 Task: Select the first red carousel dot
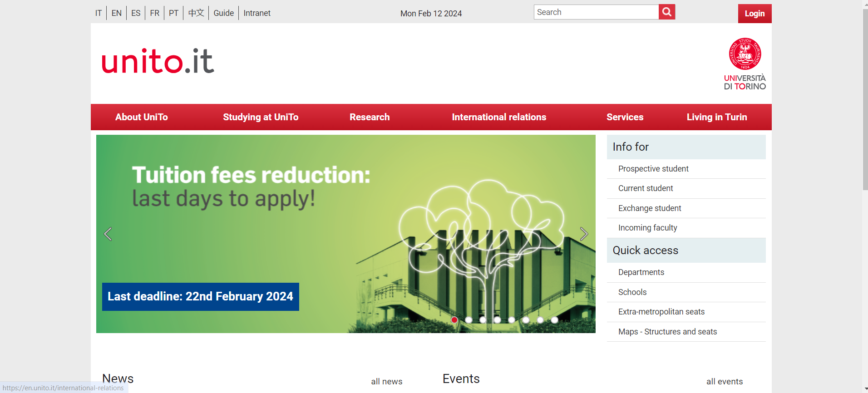click(454, 320)
